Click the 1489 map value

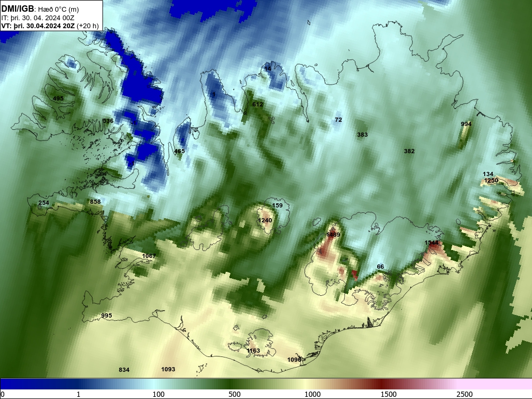point(333,235)
